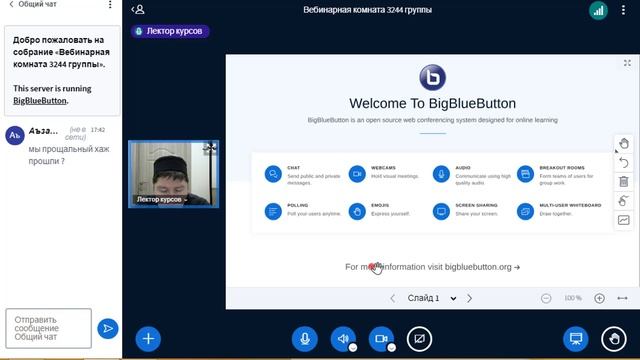640x360 pixels.
Task: Toggle multi-user whiteboard icon
Action: (x=624, y=220)
